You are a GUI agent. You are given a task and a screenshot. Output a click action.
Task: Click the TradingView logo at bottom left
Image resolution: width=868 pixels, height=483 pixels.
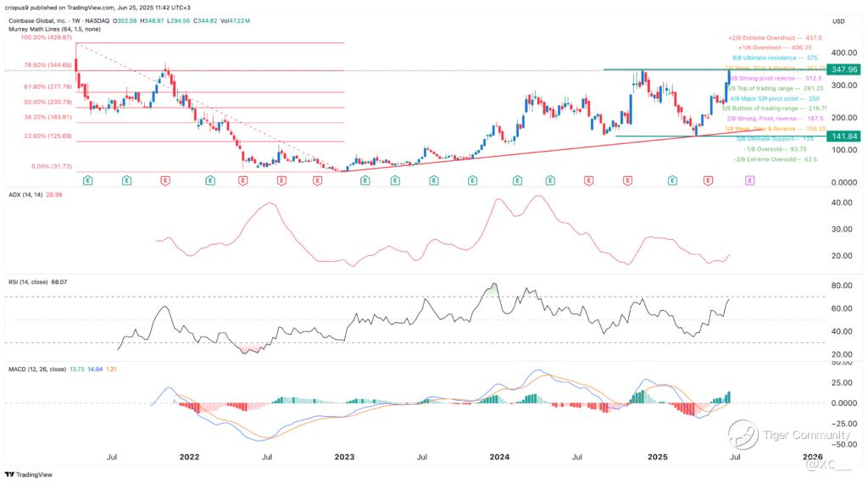tap(29, 475)
